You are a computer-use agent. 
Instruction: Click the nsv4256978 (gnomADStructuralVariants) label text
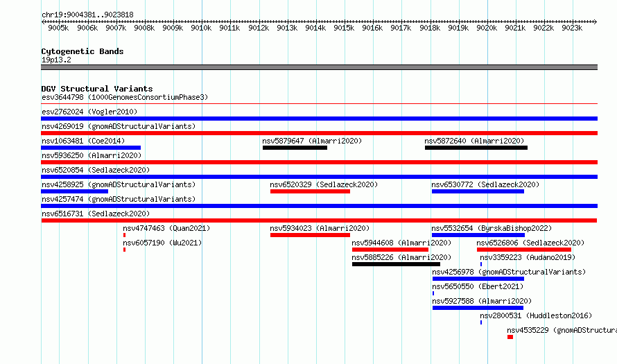pyautogui.click(x=509, y=272)
